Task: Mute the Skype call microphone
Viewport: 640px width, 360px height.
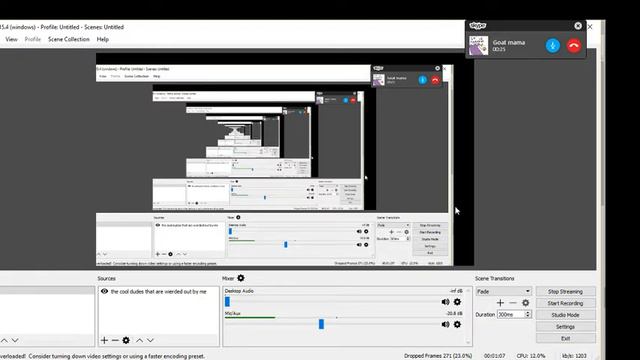Action: (x=553, y=45)
